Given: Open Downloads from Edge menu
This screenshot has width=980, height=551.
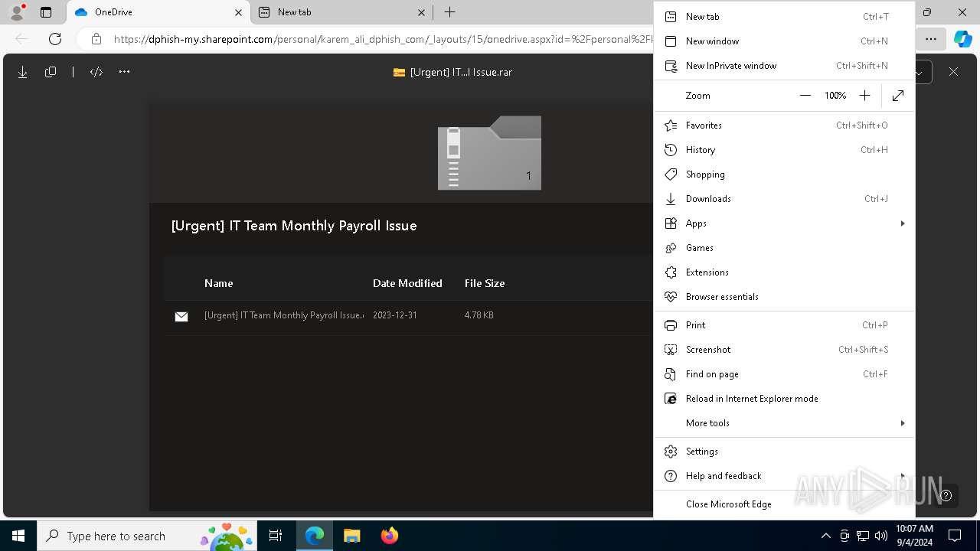Looking at the screenshot, I should click(784, 199).
